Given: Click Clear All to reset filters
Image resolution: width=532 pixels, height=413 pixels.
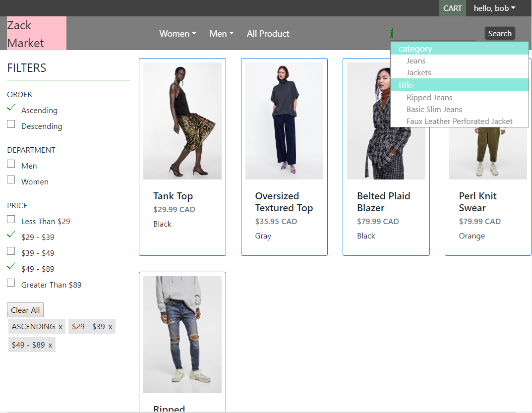Looking at the screenshot, I should click(x=25, y=309).
